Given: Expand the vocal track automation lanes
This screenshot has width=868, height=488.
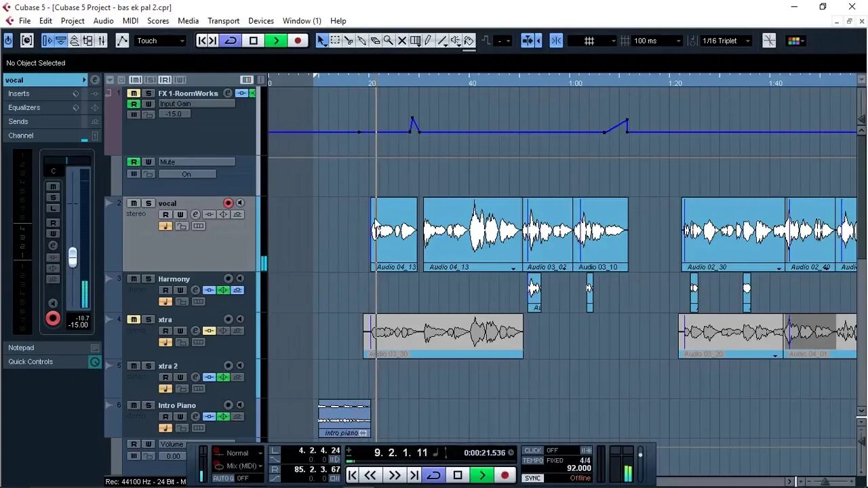Looking at the screenshot, I should (109, 203).
